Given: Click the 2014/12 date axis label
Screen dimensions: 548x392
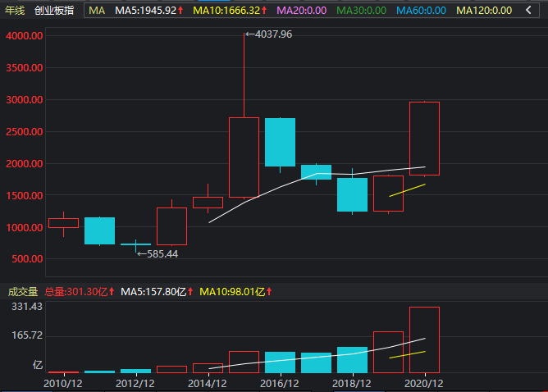Looking at the screenshot, I should [208, 384].
